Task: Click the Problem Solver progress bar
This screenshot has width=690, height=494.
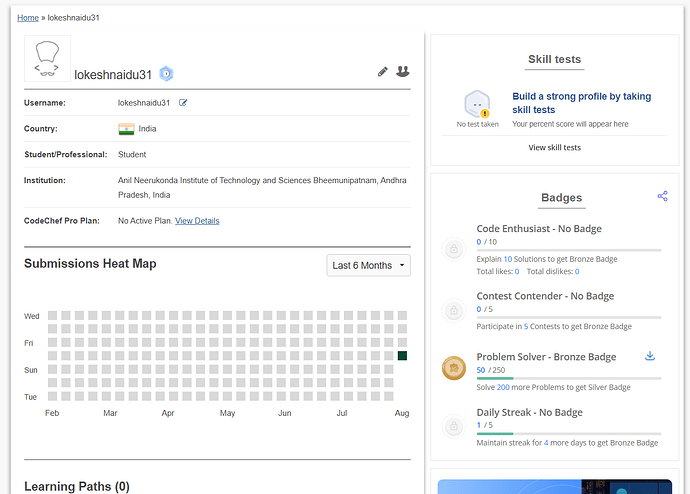Action: 569,378
